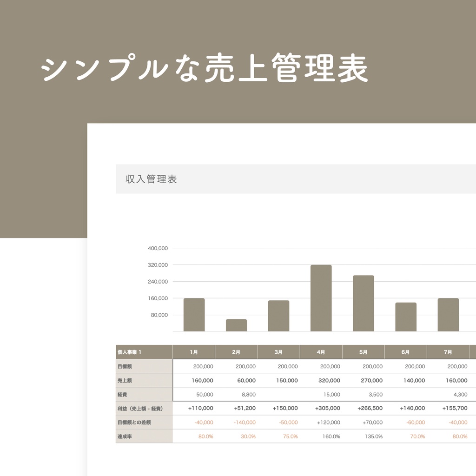This screenshot has height=476, width=476.
Task: Select the 7月 column header
Action: click(448, 352)
